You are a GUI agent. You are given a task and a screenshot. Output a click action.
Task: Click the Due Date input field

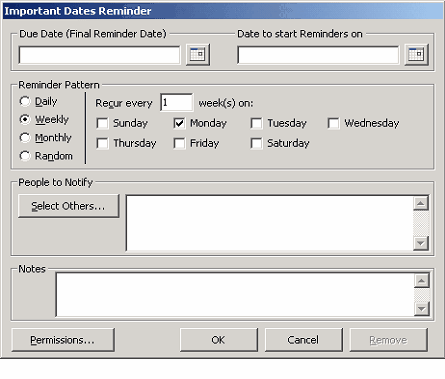[x=99, y=55]
